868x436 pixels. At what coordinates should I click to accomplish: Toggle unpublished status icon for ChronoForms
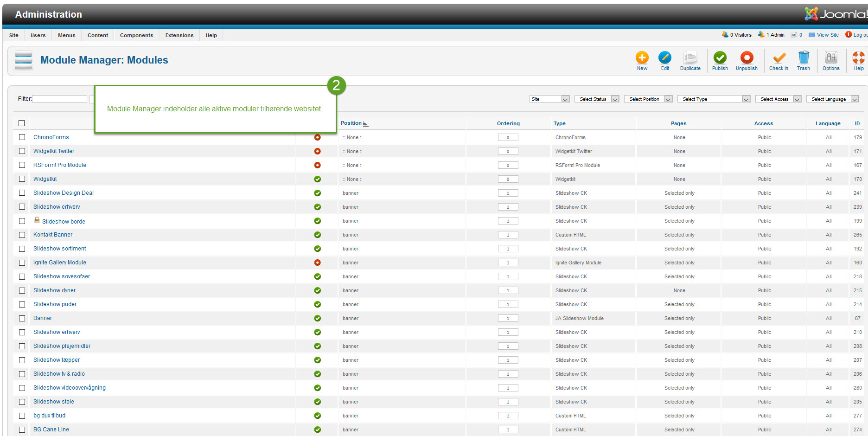point(317,137)
